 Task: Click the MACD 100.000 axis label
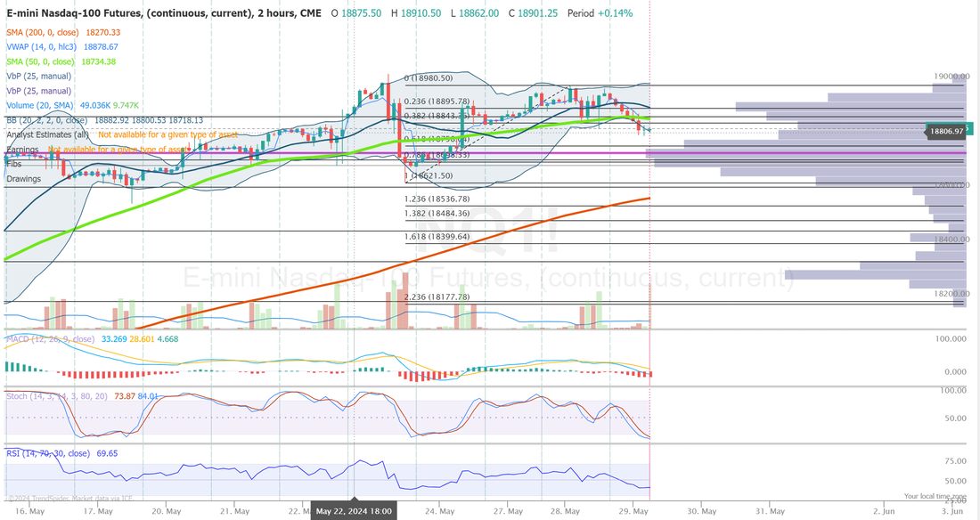click(x=951, y=338)
